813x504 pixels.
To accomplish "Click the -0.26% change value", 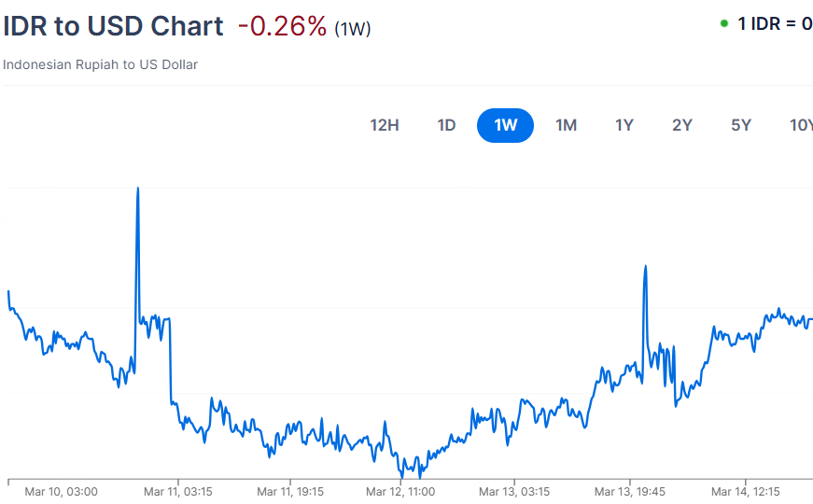I will pos(282,26).
